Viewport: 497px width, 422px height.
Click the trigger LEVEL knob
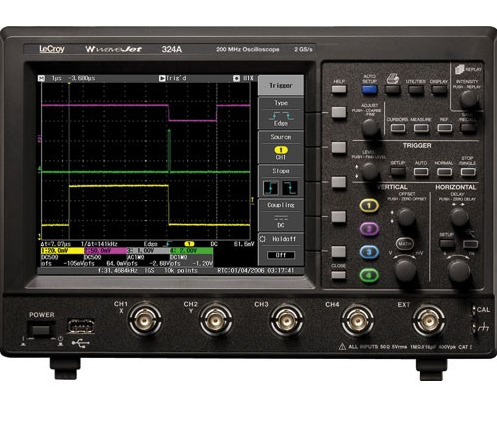(370, 171)
